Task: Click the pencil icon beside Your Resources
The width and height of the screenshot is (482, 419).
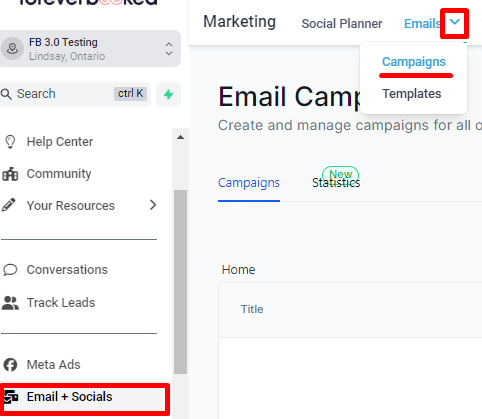Action: click(9, 205)
